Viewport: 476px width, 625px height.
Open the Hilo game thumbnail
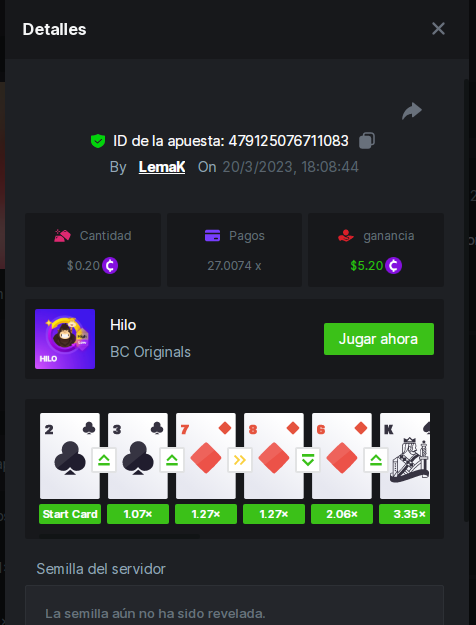pos(65,339)
